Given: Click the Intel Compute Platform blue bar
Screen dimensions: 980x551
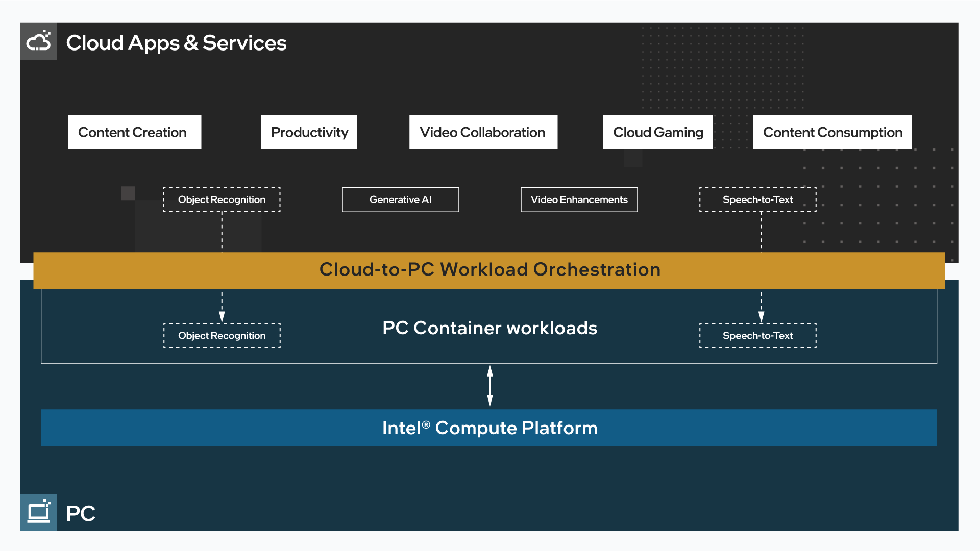Looking at the screenshot, I should (489, 428).
